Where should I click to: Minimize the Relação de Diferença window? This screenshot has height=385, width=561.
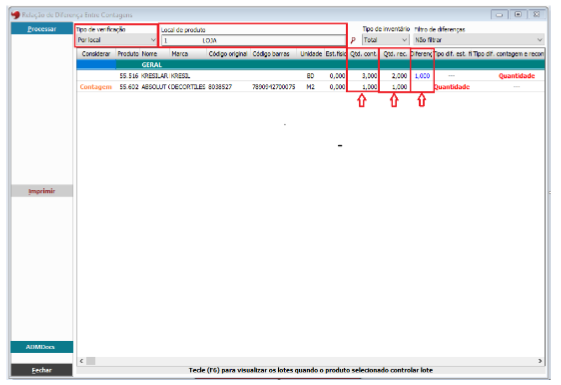coord(499,15)
